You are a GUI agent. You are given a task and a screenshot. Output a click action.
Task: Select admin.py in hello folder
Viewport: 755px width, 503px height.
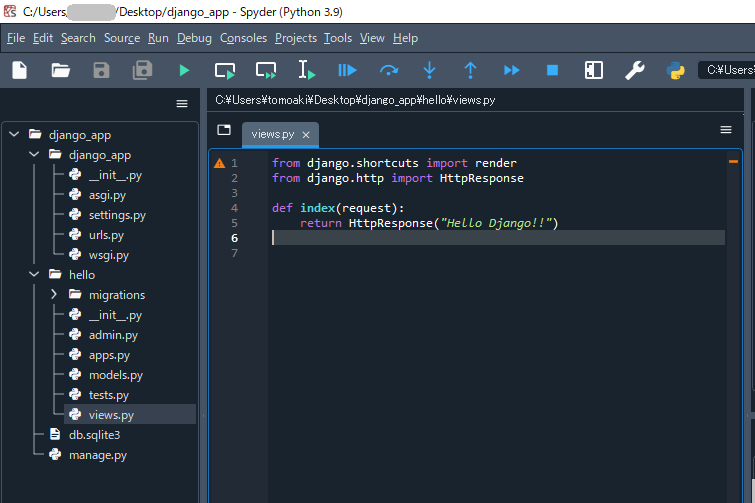(113, 335)
